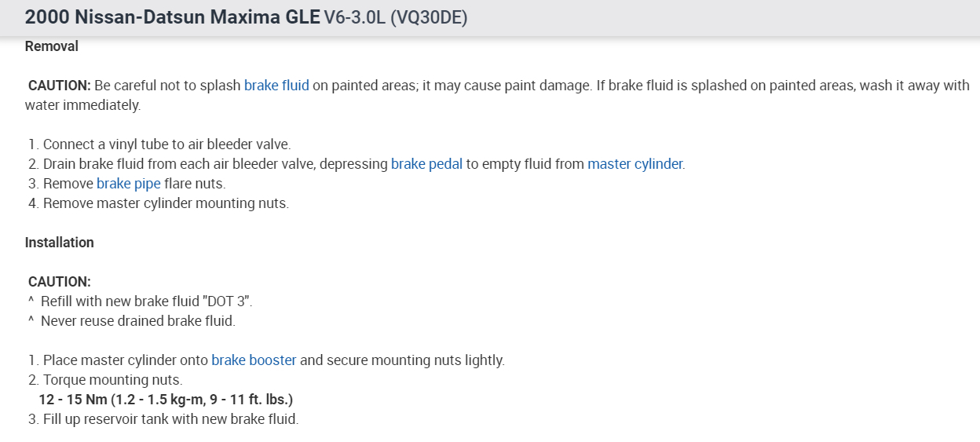980x442 pixels.
Task: Click the "DOT 3" refill caution line
Action: click(146, 301)
